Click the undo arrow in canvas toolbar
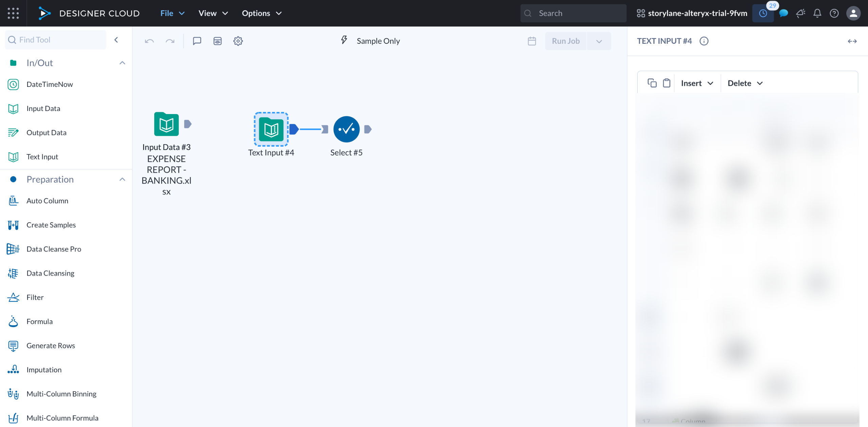This screenshot has height=427, width=868. pyautogui.click(x=149, y=41)
